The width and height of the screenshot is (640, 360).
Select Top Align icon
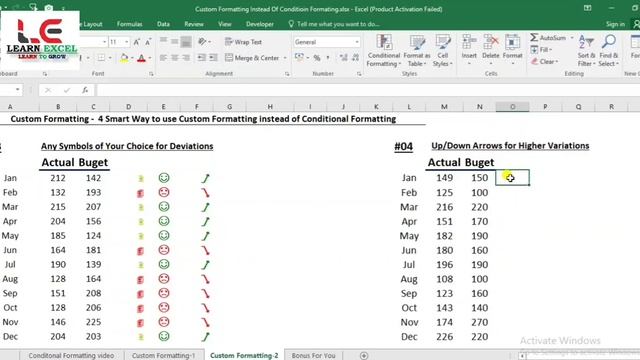pyautogui.click(x=163, y=41)
